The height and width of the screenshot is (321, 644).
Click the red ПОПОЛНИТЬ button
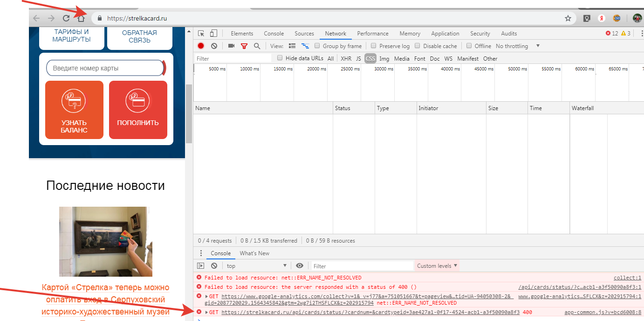tap(138, 110)
